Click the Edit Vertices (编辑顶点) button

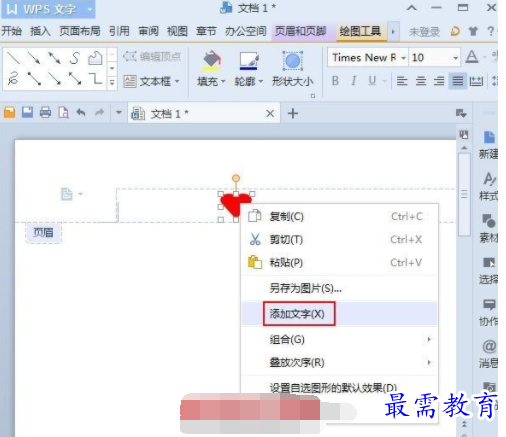point(152,57)
